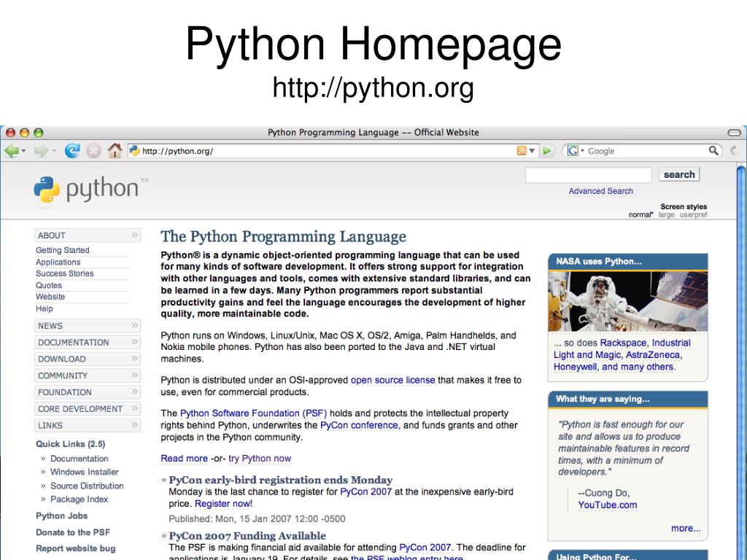
Task: Open the PyCon conference link
Action: coord(359,425)
